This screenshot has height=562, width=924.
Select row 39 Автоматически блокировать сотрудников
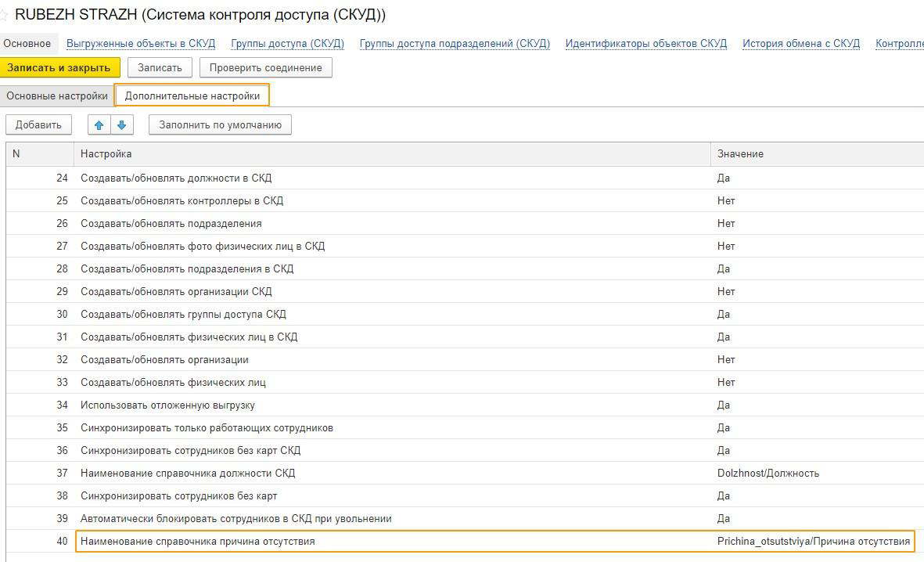(235, 518)
